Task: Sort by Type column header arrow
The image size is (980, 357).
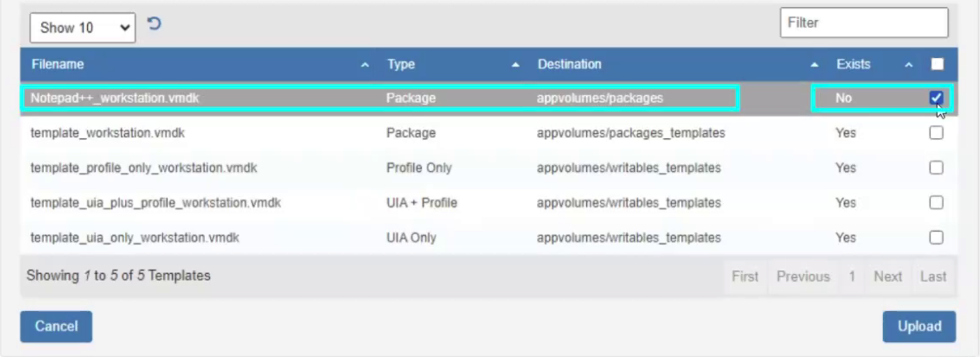Action: click(x=515, y=65)
